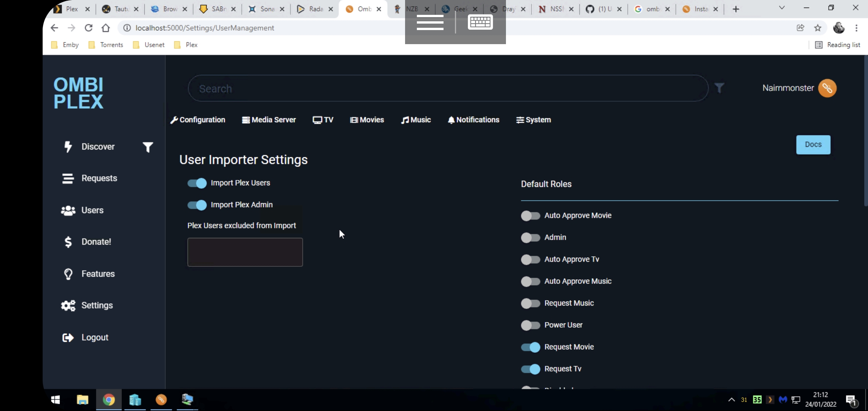868x411 pixels.
Task: Disable Import Plex Users
Action: (x=196, y=183)
